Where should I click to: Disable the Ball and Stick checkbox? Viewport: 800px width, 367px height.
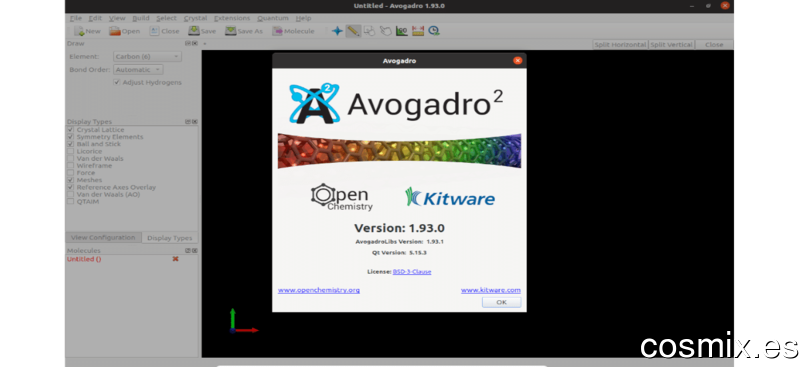pos(70,144)
